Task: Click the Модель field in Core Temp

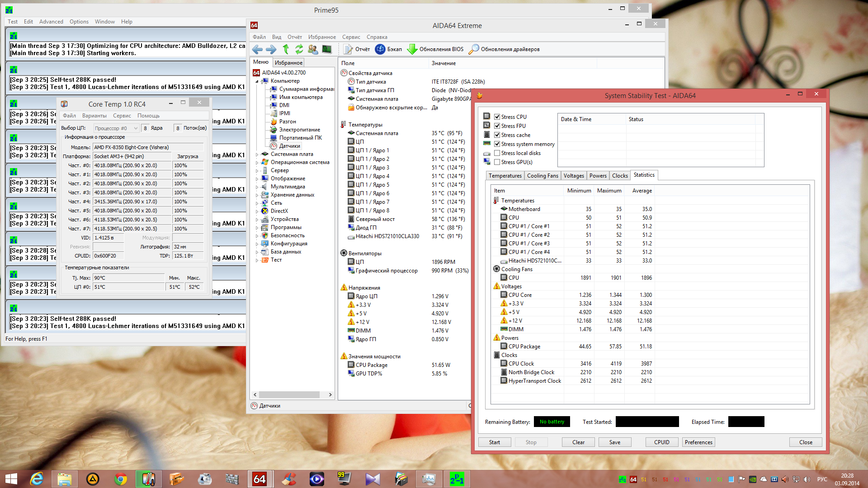Action: click(148, 147)
